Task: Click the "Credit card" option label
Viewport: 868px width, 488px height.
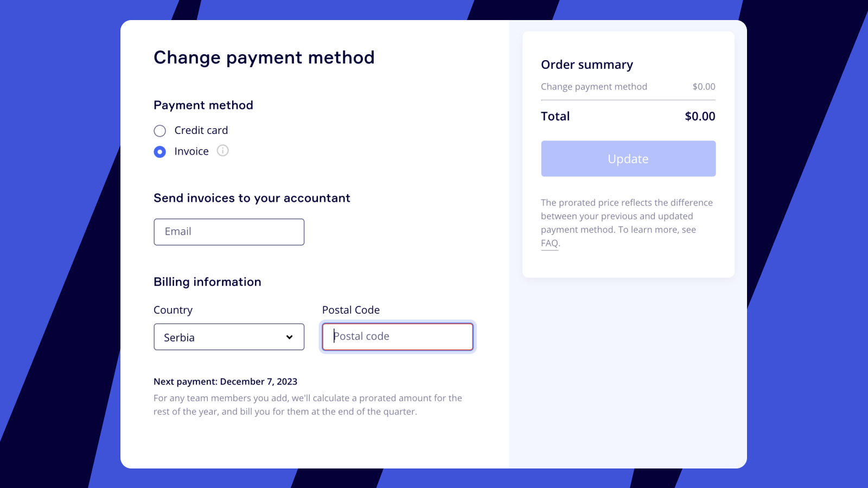Action: click(201, 131)
